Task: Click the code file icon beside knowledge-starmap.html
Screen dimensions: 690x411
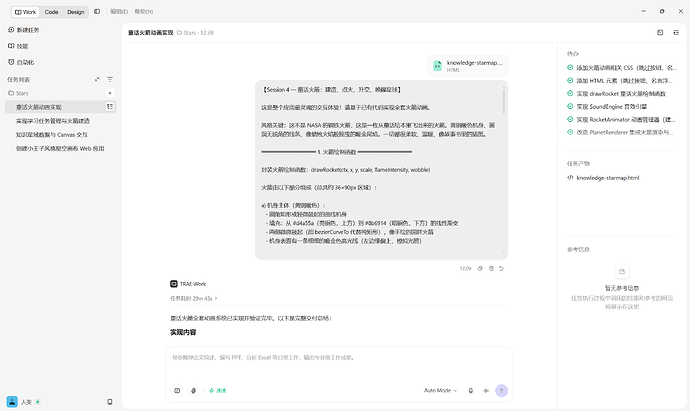Action: [x=570, y=177]
